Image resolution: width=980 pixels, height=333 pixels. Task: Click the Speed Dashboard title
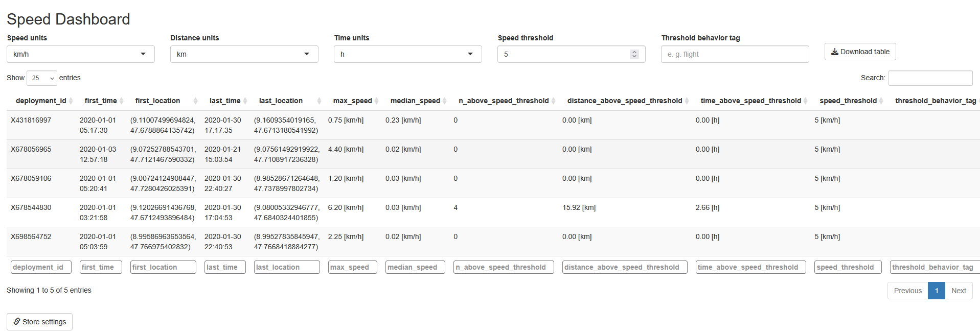(69, 19)
